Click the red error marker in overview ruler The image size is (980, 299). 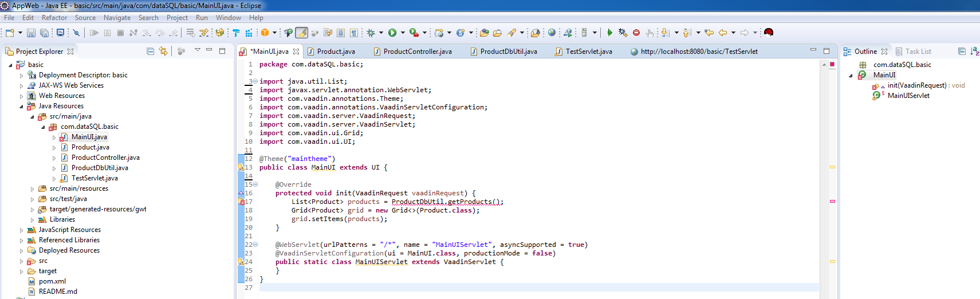coord(832,201)
